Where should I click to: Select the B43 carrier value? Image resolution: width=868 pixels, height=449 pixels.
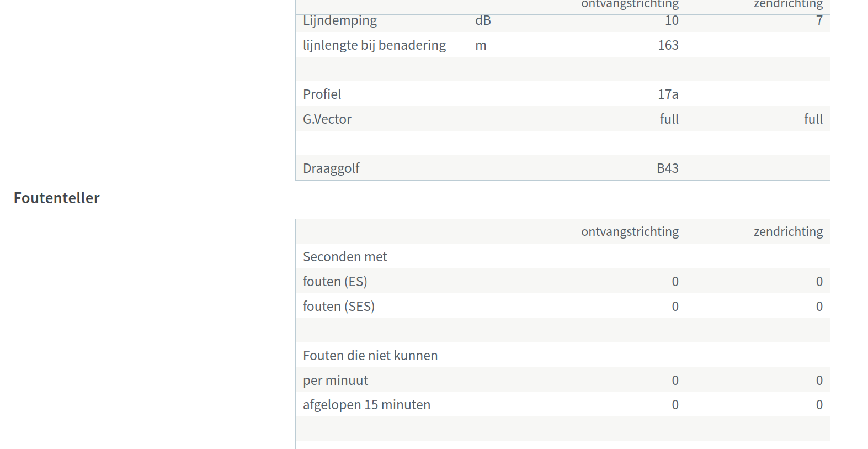(667, 168)
